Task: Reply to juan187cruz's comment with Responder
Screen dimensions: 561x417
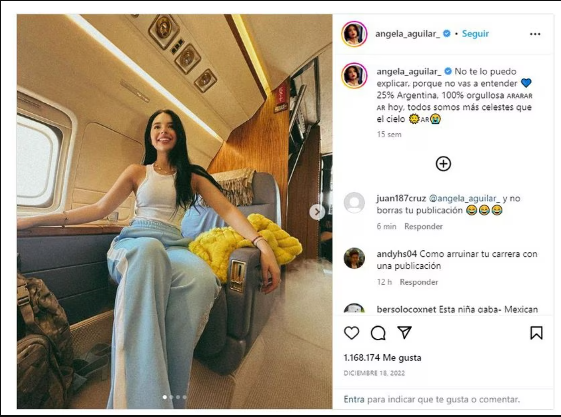Action: click(424, 226)
